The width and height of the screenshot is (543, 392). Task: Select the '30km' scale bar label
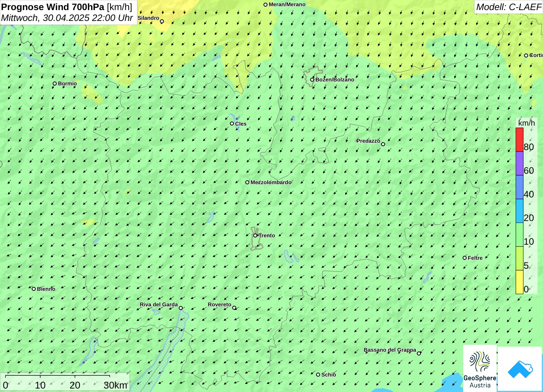116,385
